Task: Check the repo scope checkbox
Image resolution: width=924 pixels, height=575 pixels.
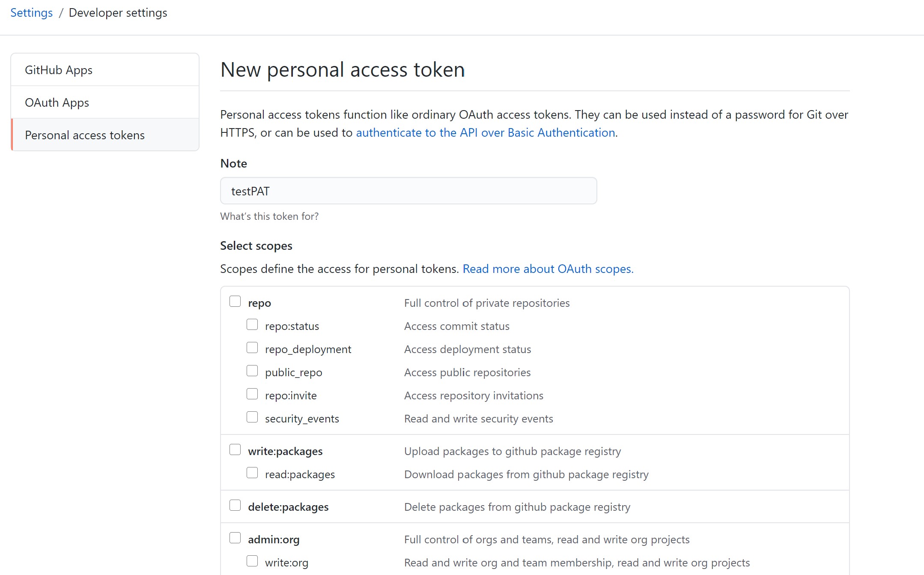Action: coord(235,302)
